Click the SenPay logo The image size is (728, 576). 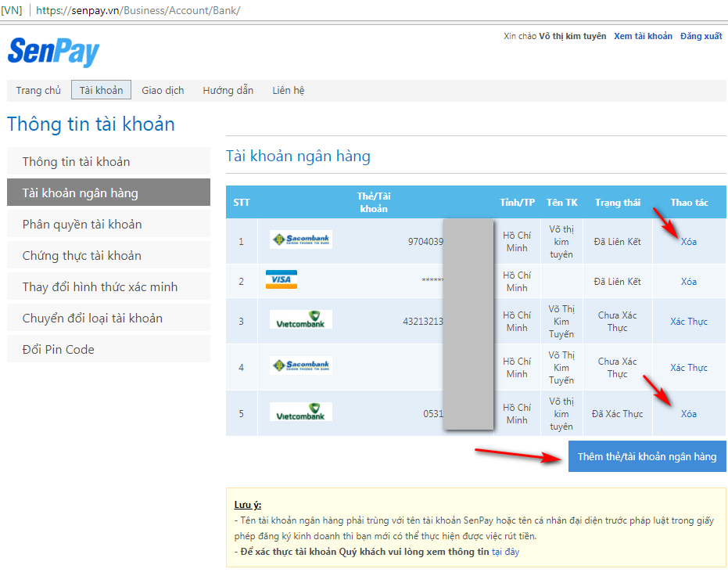click(x=53, y=52)
